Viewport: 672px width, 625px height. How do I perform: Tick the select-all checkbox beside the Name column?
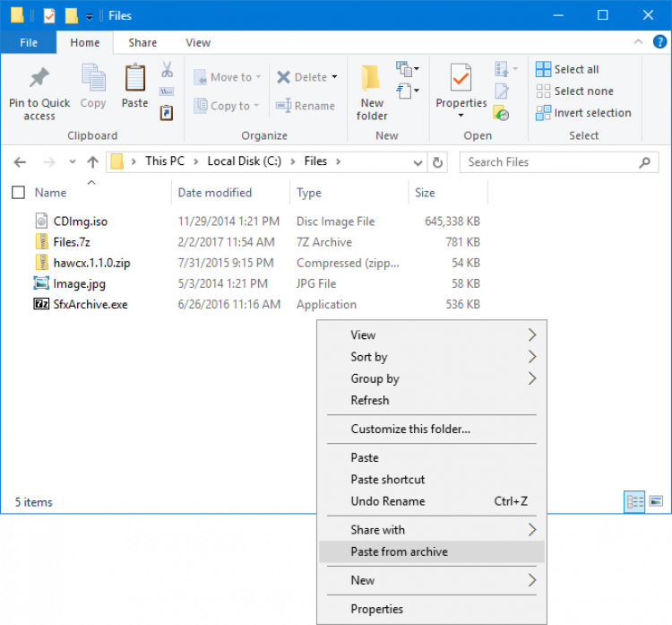point(18,193)
